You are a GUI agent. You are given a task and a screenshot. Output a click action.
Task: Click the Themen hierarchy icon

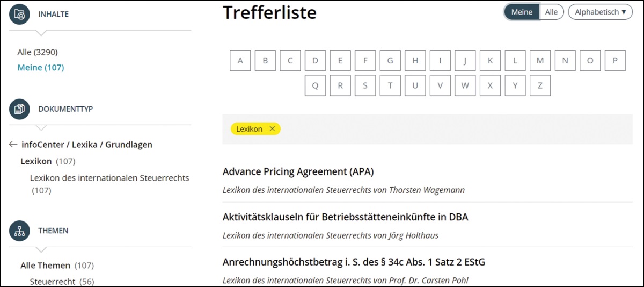tap(20, 231)
